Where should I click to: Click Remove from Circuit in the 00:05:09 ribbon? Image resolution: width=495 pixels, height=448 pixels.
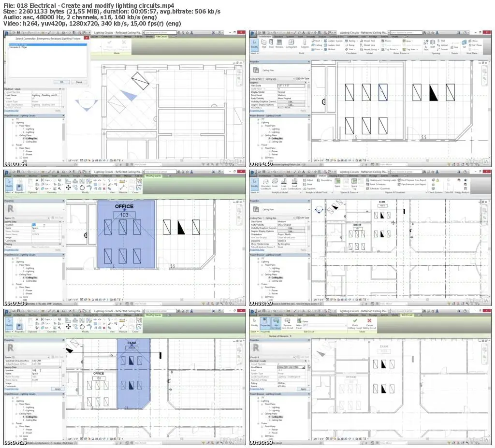pos(287,324)
